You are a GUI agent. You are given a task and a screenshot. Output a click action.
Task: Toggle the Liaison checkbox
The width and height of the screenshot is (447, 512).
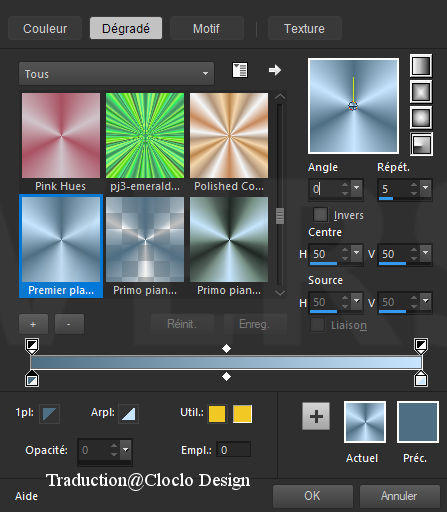point(317,325)
